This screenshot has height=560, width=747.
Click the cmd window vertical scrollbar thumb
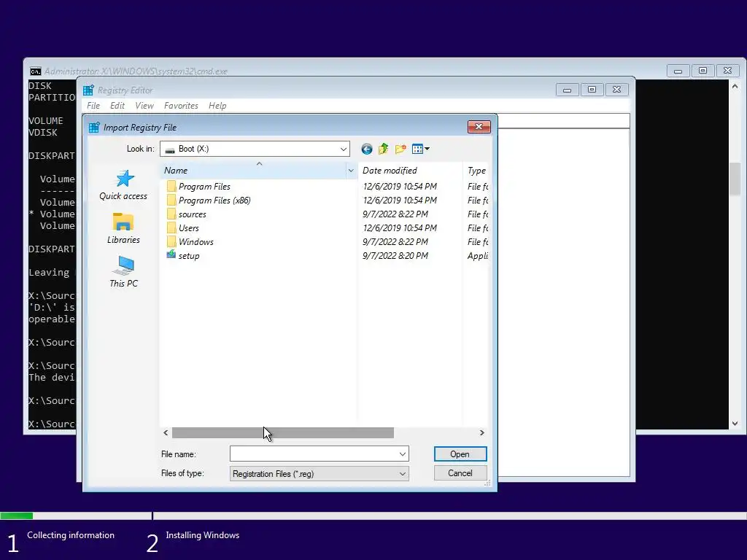(735, 179)
